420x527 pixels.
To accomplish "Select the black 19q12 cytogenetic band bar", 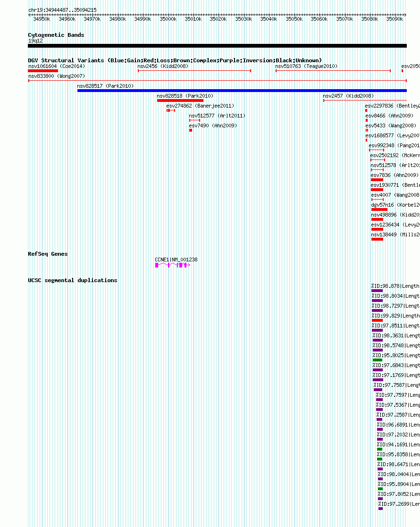I will [x=217, y=46].
